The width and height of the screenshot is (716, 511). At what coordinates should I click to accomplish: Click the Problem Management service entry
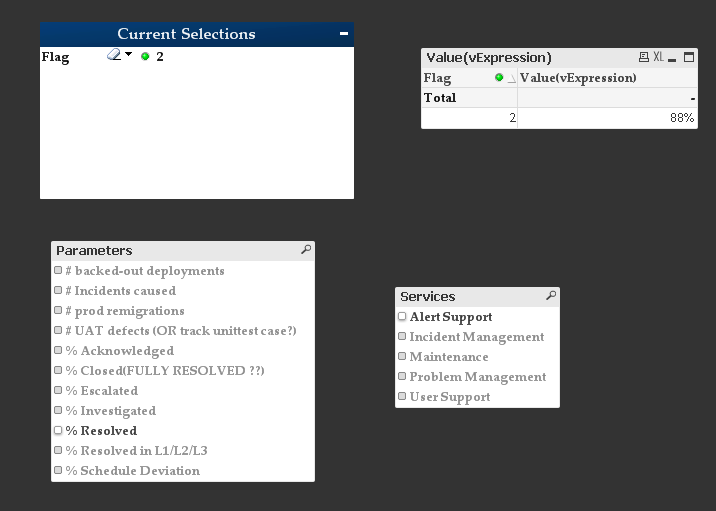click(477, 377)
